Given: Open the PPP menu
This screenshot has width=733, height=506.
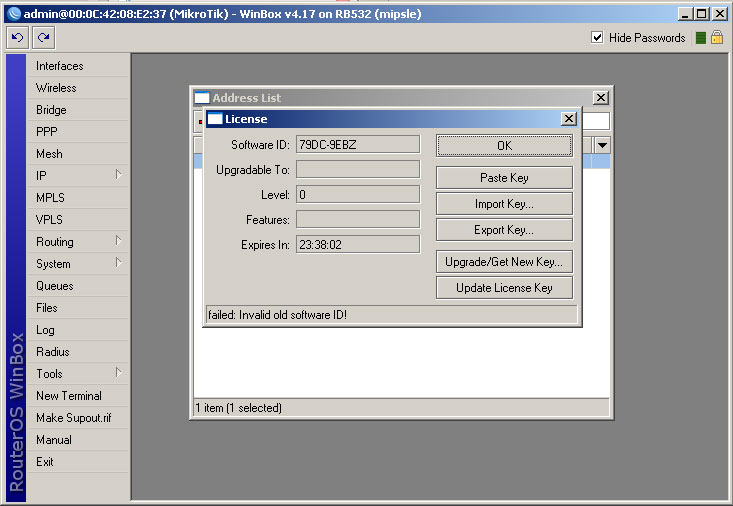Looking at the screenshot, I should (78, 132).
